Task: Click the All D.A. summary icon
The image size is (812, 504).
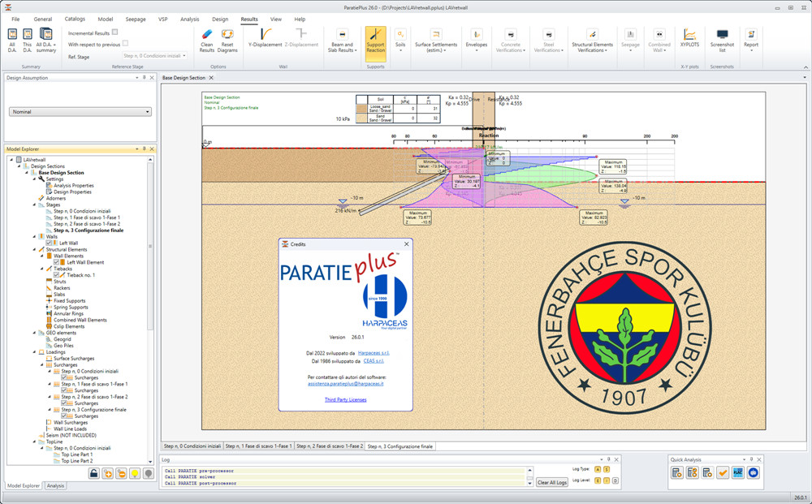Action: (x=12, y=34)
